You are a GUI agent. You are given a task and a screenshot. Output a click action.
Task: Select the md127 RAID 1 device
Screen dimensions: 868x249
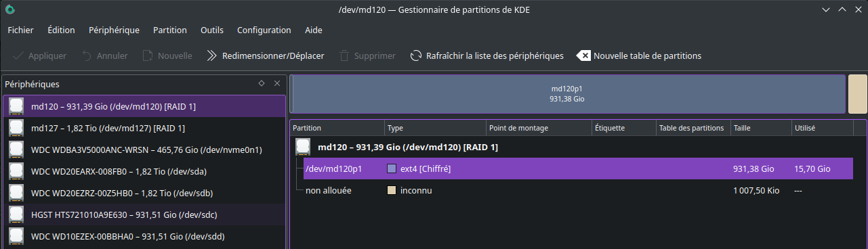[144, 128]
